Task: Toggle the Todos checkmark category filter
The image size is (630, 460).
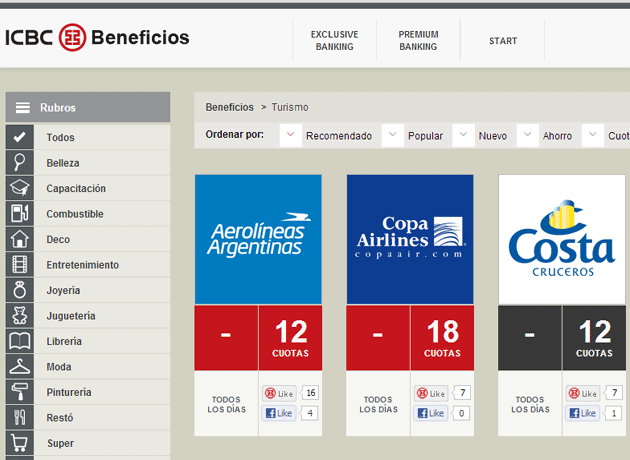Action: point(19,137)
